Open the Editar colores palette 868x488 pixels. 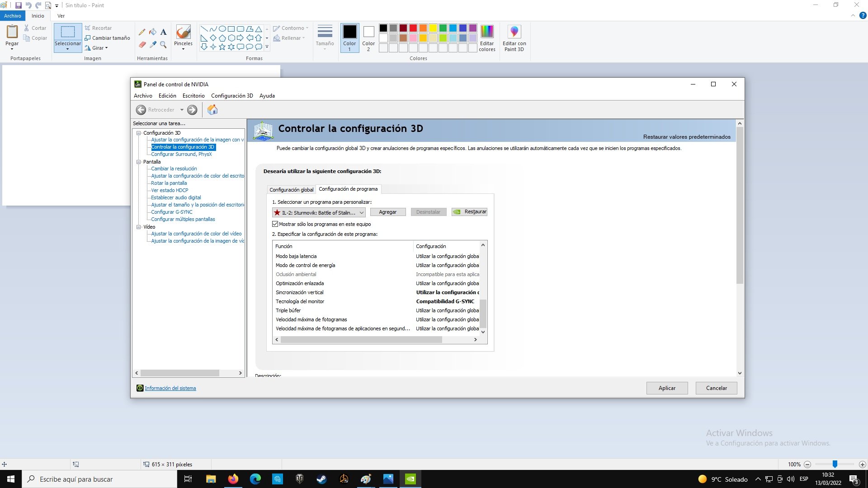[487, 38]
